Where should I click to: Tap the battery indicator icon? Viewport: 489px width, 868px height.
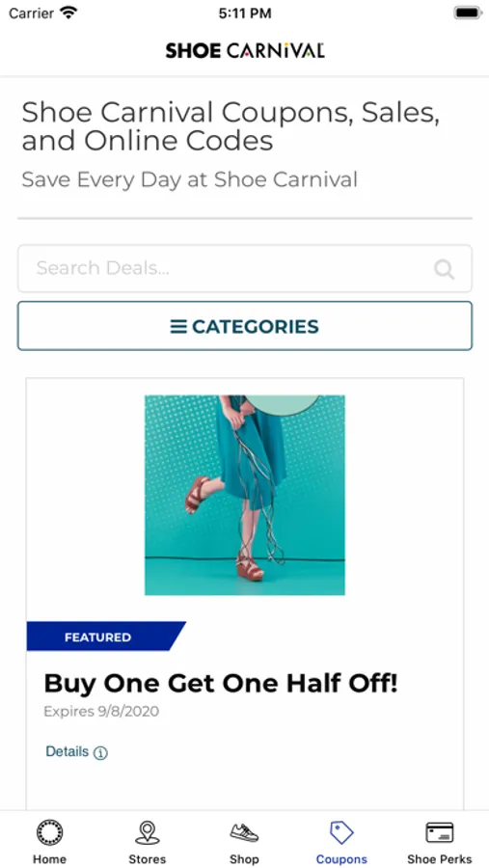[468, 13]
